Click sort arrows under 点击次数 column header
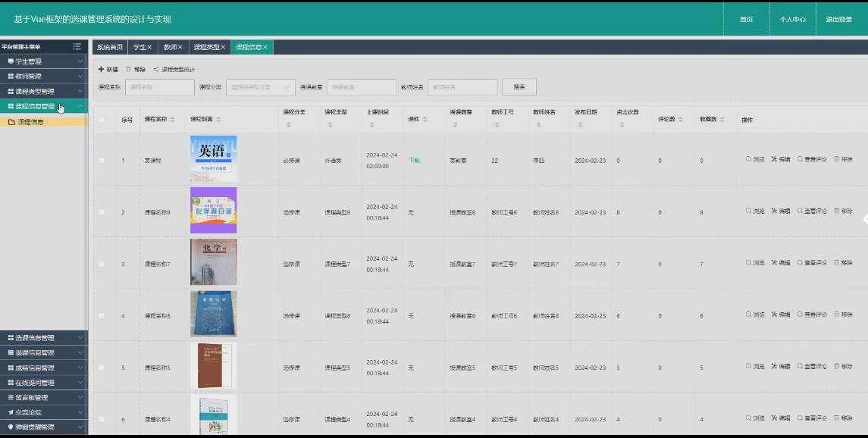 click(x=622, y=125)
